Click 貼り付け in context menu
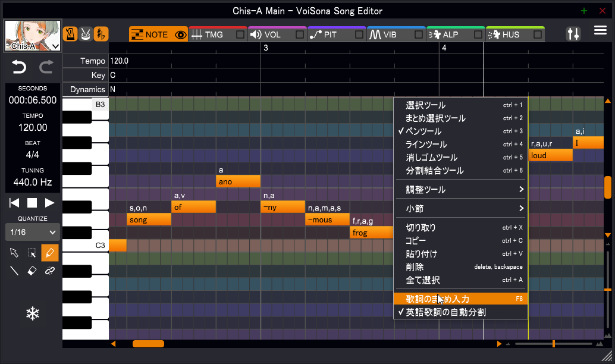 (461, 254)
